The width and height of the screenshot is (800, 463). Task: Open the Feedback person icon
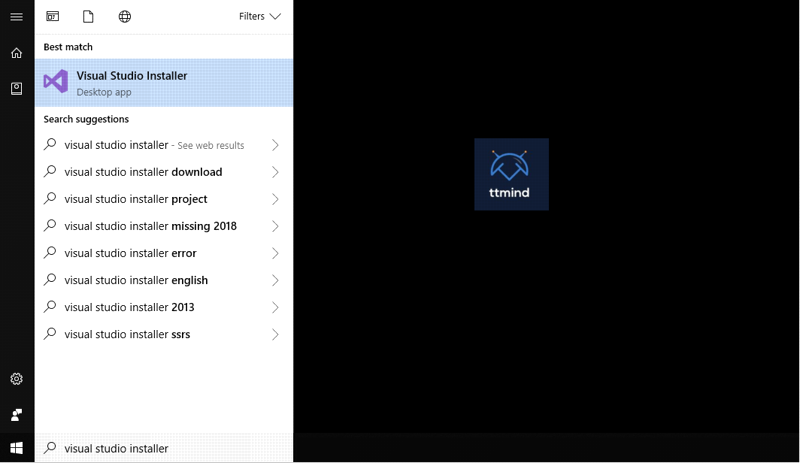16,415
